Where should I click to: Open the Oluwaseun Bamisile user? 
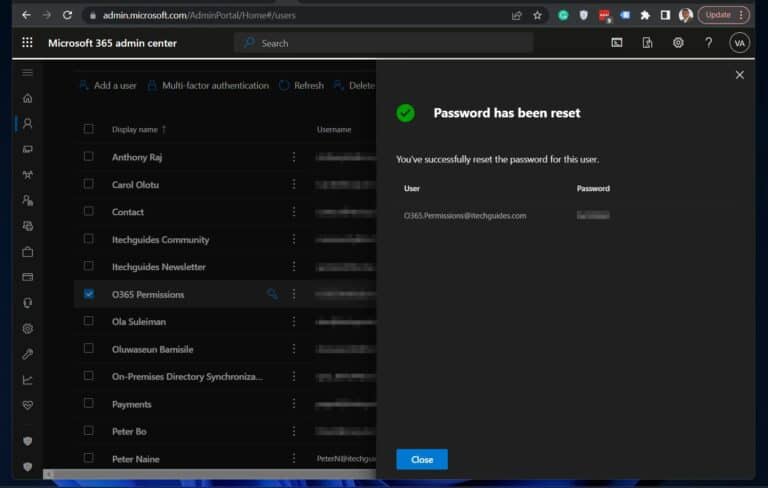point(152,349)
